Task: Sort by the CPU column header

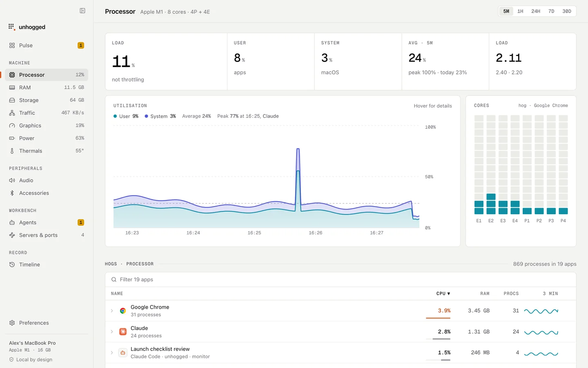Action: [x=443, y=294]
